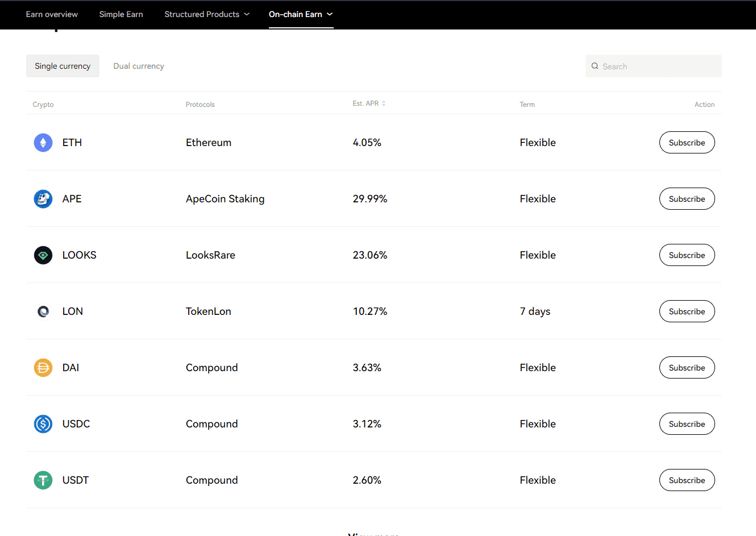Viewport: 756px width, 536px height.
Task: Switch to Dual currency view
Action: pos(139,67)
